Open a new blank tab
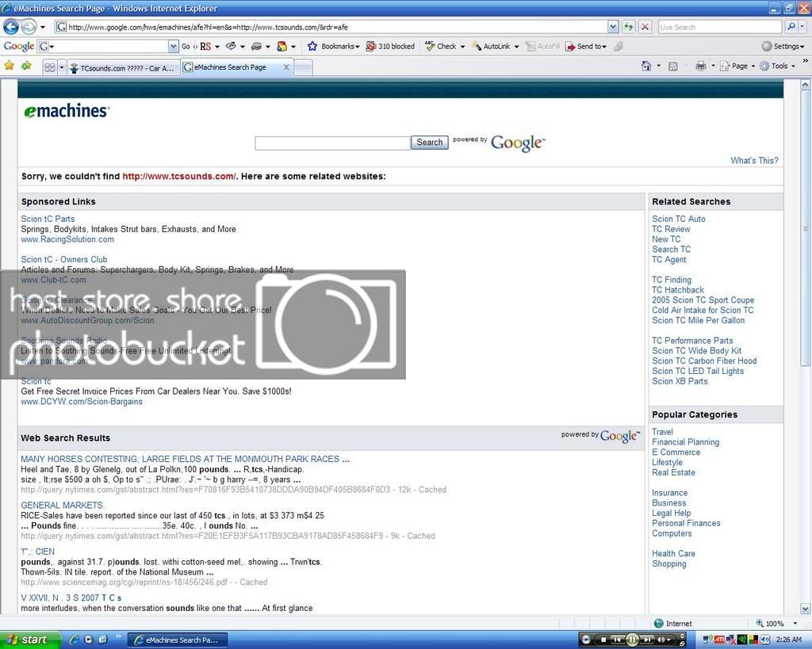Viewport: 812px width, 649px height. coord(303,68)
